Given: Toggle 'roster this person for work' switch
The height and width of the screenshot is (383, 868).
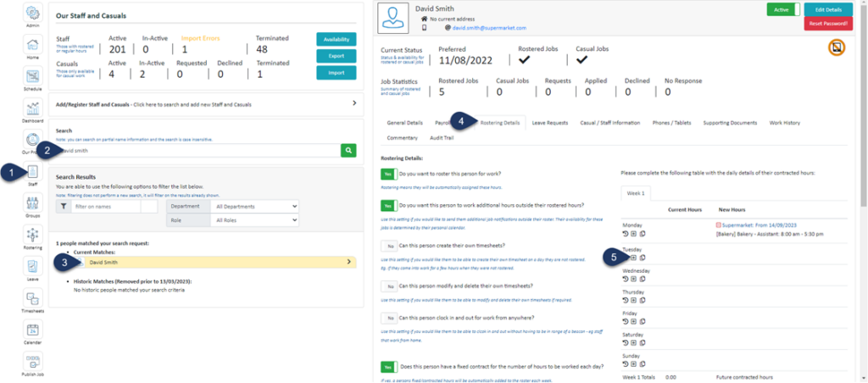Looking at the screenshot, I should (x=389, y=175).
